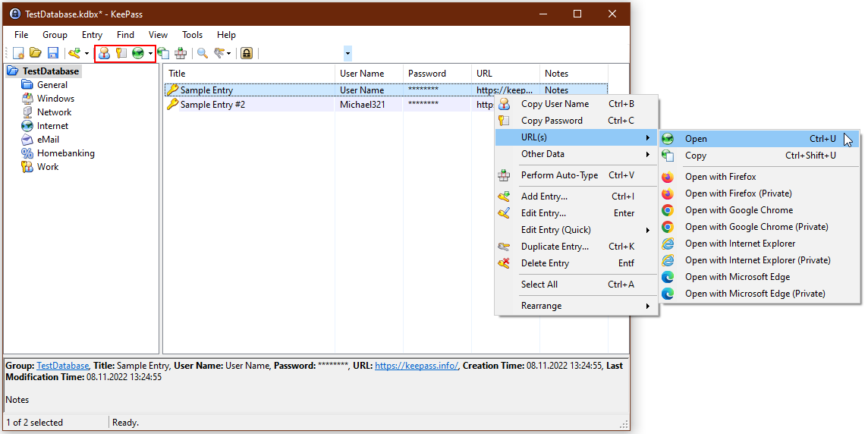868x434 pixels.
Task: Open the Group menu
Action: (x=55, y=34)
